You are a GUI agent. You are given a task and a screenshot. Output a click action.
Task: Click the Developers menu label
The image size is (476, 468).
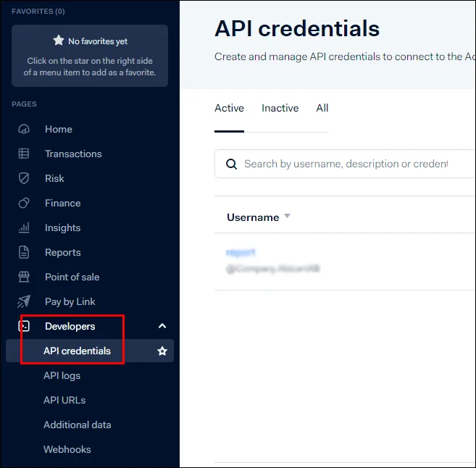click(70, 326)
